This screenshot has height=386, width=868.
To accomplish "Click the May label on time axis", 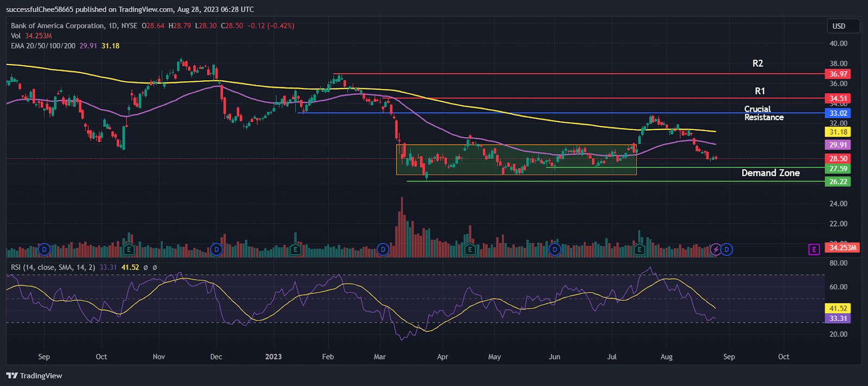I will pyautogui.click(x=494, y=357).
